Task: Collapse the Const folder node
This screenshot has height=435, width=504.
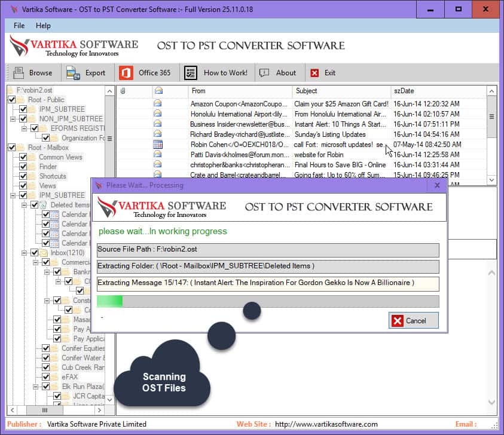Action: (47, 301)
